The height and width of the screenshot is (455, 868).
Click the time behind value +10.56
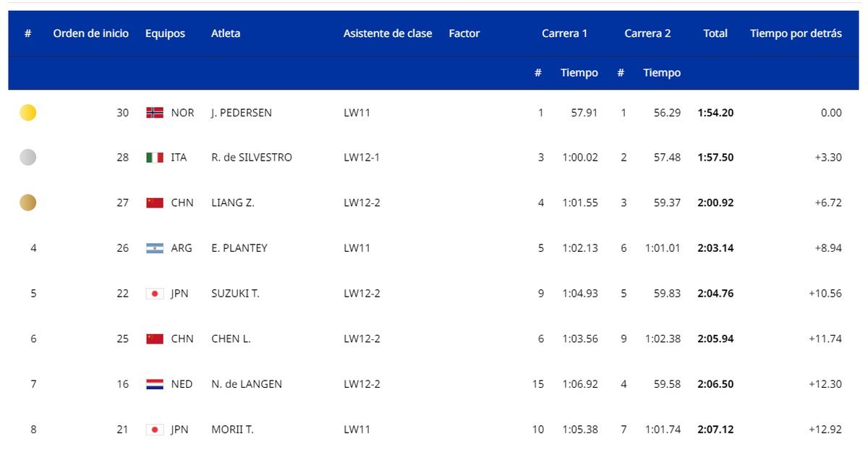(825, 294)
